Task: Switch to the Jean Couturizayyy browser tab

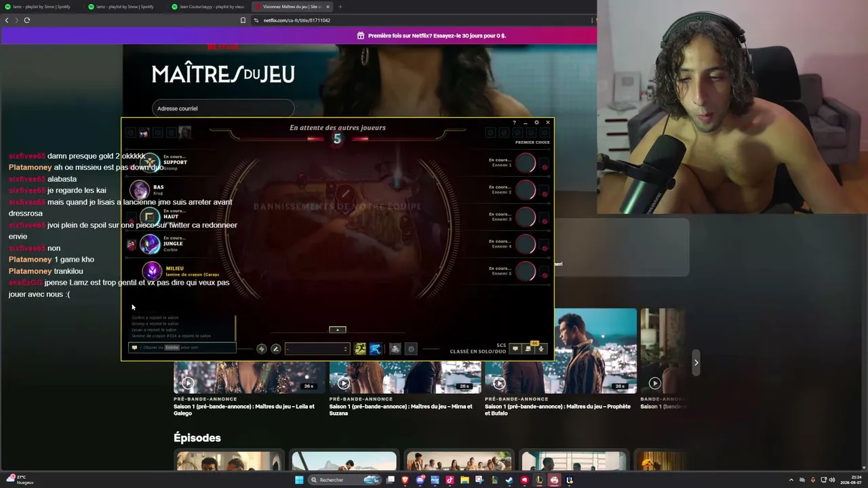Action: tap(208, 7)
